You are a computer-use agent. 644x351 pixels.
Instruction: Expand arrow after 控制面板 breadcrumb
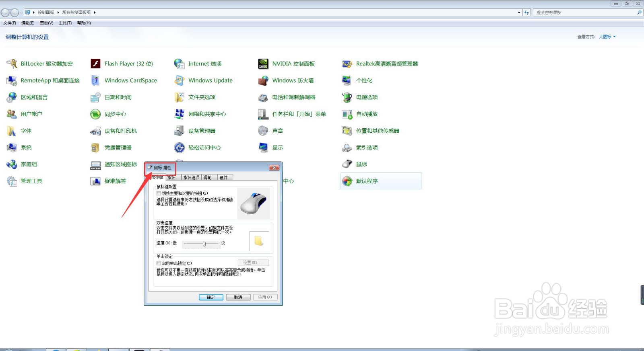(58, 12)
